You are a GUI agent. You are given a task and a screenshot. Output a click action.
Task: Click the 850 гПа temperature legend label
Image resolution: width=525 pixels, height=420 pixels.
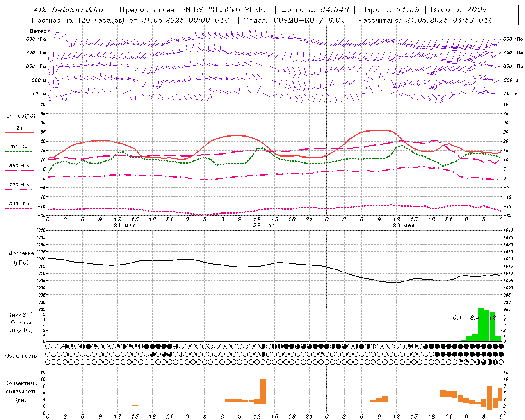pos(19,166)
